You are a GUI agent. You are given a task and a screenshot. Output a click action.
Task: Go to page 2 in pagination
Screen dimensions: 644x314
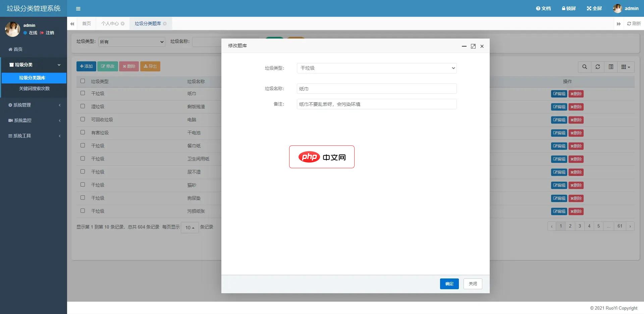pos(570,226)
